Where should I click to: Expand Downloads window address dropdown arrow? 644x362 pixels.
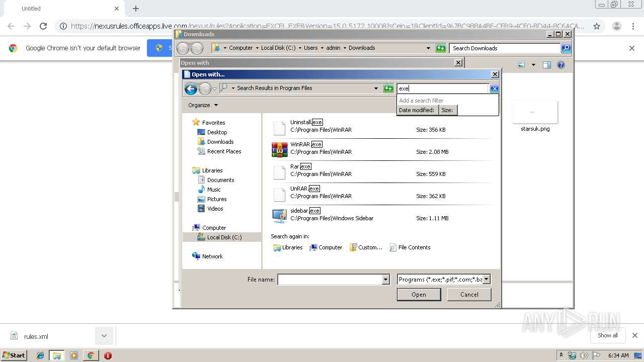428,48
